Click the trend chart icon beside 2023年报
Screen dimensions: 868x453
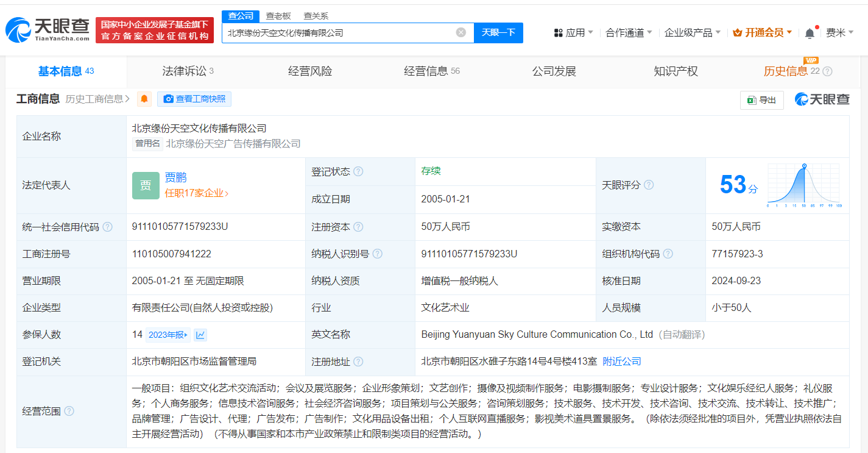[200, 335]
